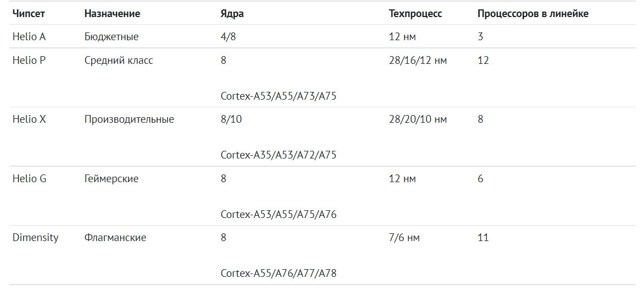The image size is (644, 295).
Task: Select the "Средний класс" cell
Action: coord(119,61)
